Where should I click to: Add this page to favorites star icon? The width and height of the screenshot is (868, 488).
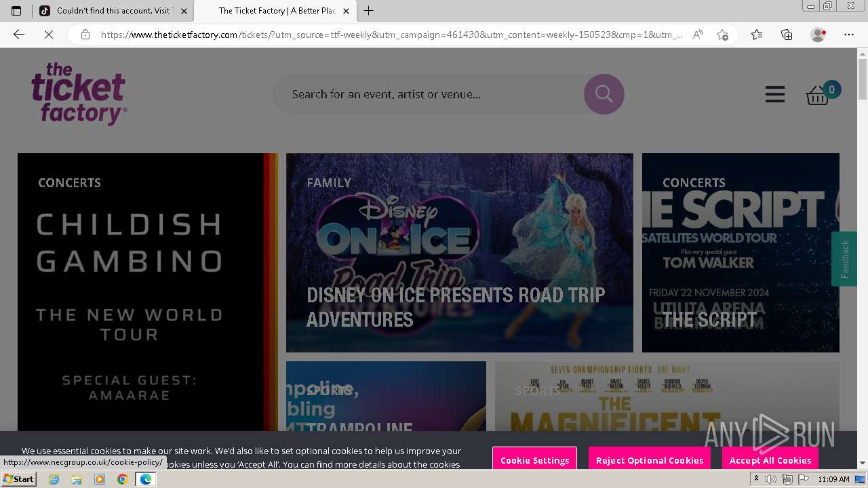pos(722,35)
